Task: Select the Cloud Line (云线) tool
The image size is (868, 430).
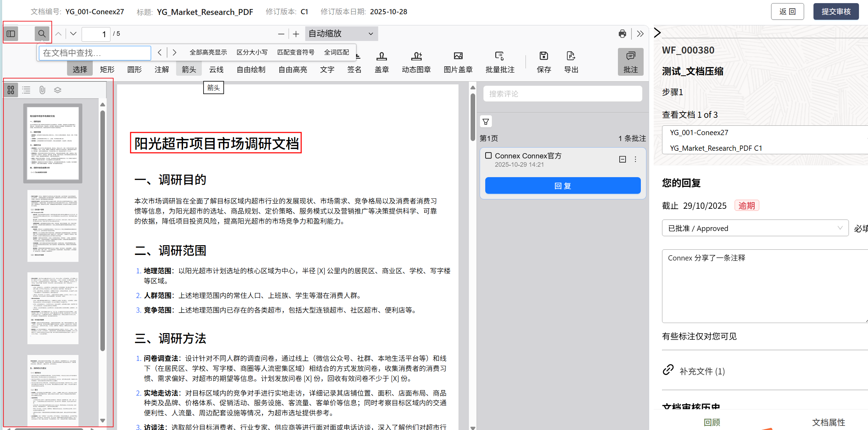Action: click(216, 69)
